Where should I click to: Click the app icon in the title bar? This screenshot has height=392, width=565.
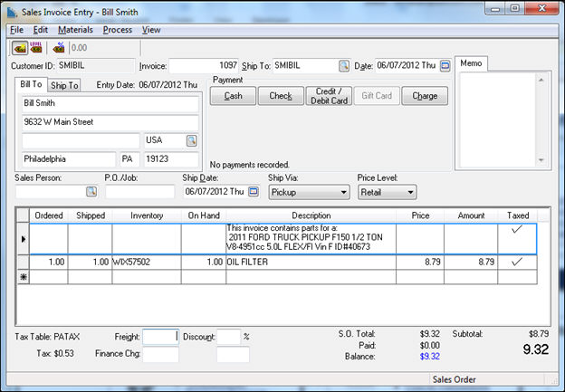pyautogui.click(x=13, y=12)
